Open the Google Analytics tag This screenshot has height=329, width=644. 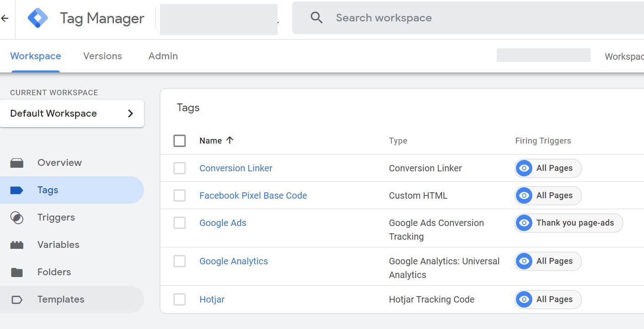pyautogui.click(x=234, y=261)
